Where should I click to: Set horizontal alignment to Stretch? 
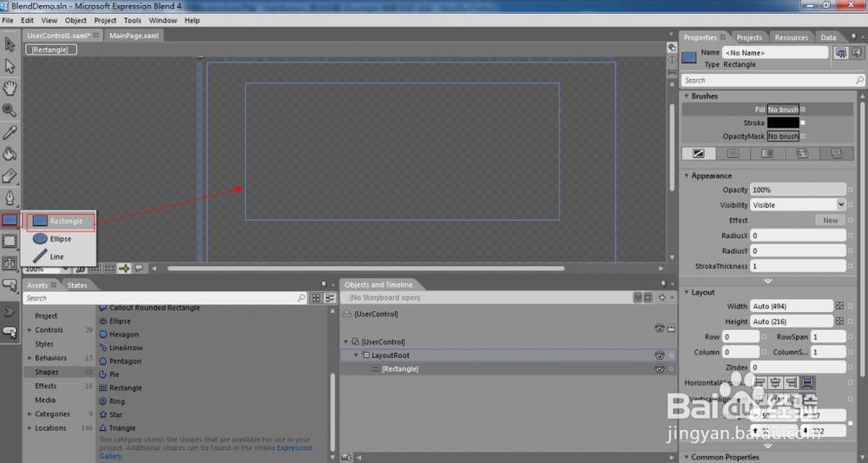(807, 382)
